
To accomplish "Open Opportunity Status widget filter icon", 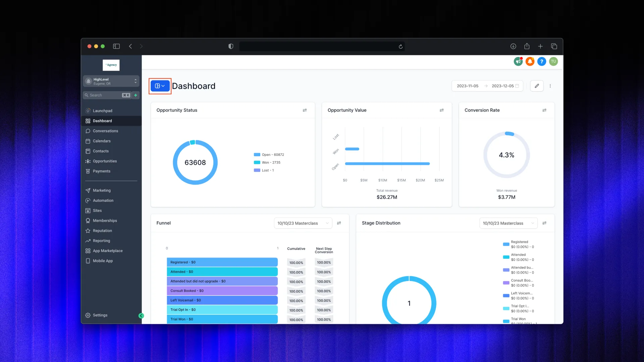I will point(305,110).
